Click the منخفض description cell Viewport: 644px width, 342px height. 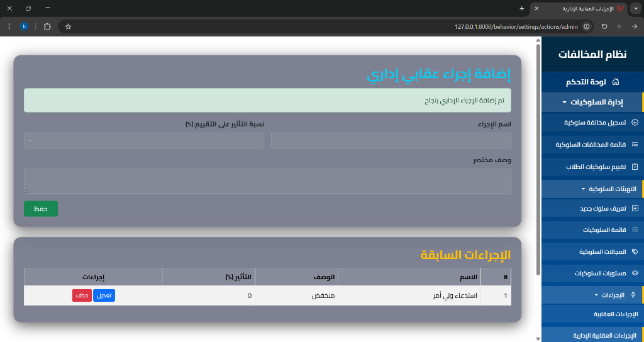[296, 295]
